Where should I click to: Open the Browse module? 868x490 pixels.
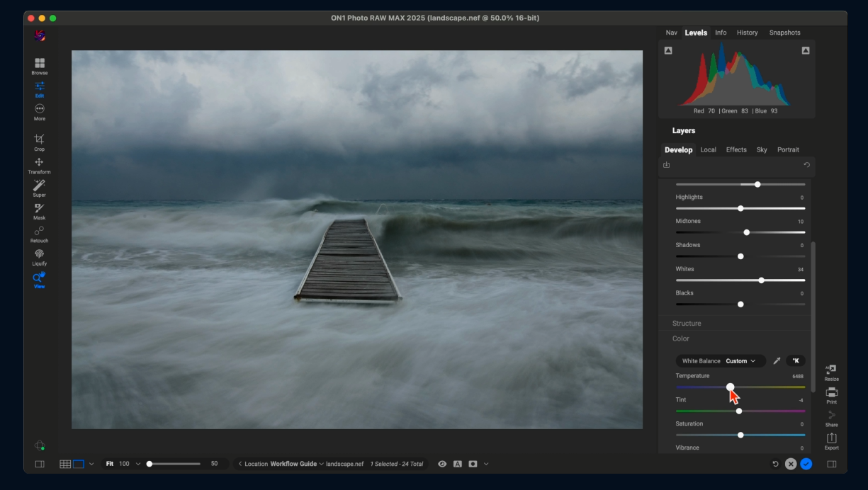coord(40,65)
